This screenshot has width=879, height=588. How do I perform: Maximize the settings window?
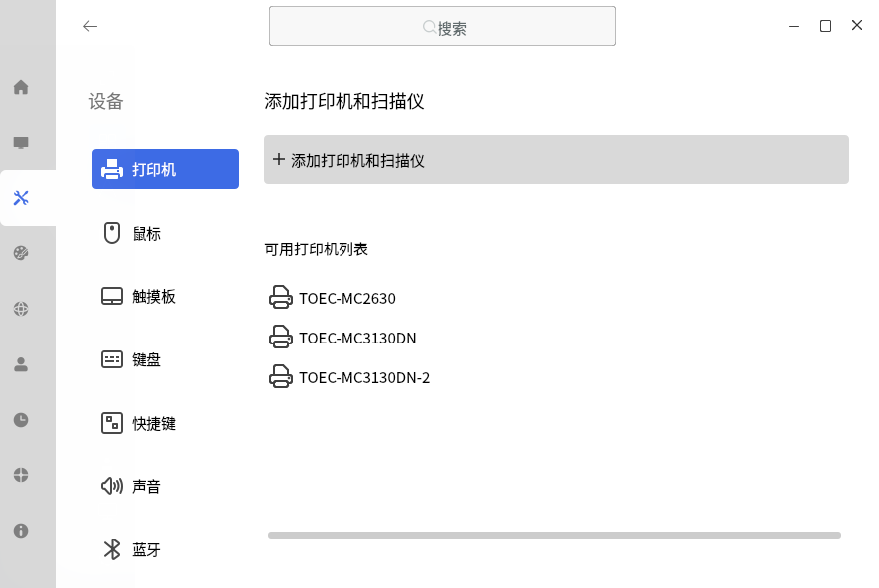point(826,26)
